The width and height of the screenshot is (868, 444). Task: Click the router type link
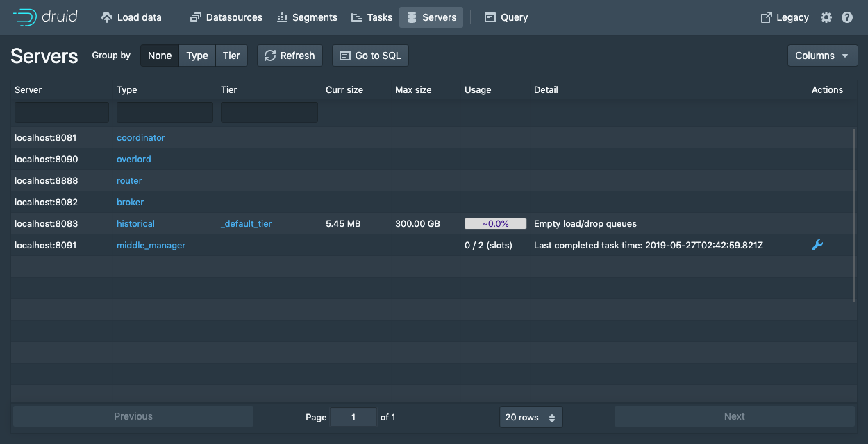pos(129,180)
